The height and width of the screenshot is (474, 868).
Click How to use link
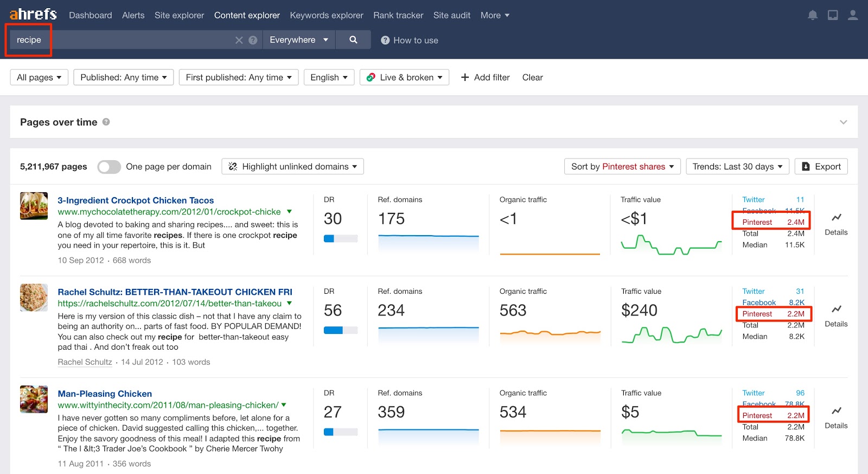pos(416,40)
